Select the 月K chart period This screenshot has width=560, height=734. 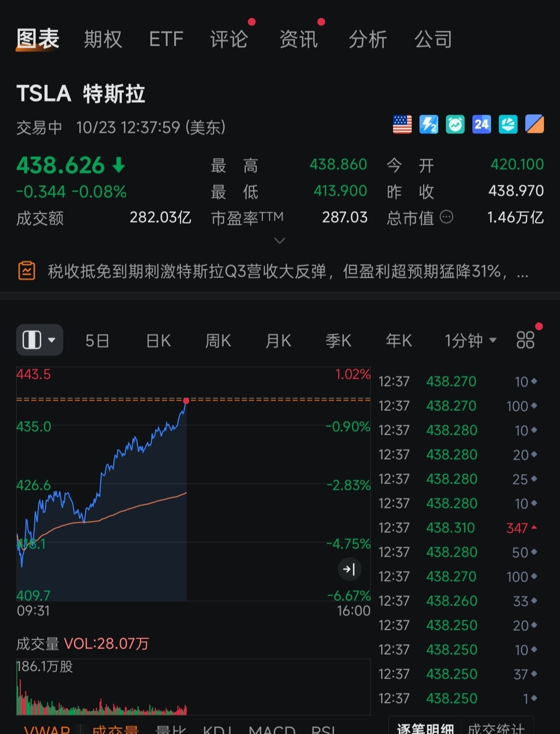tap(278, 341)
